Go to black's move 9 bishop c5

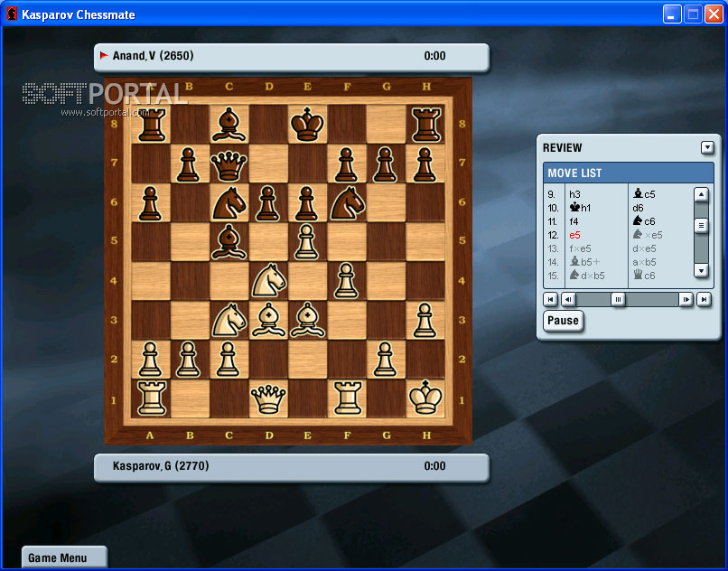click(x=644, y=194)
